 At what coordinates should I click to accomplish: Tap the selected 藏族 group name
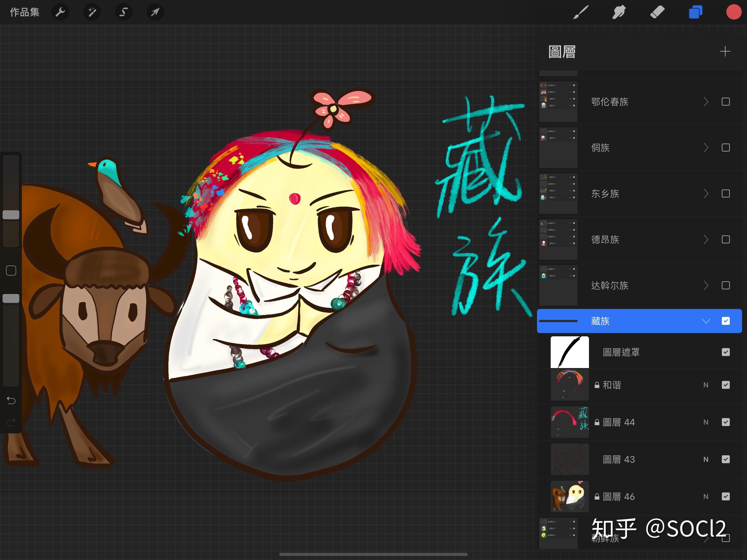[600, 321]
